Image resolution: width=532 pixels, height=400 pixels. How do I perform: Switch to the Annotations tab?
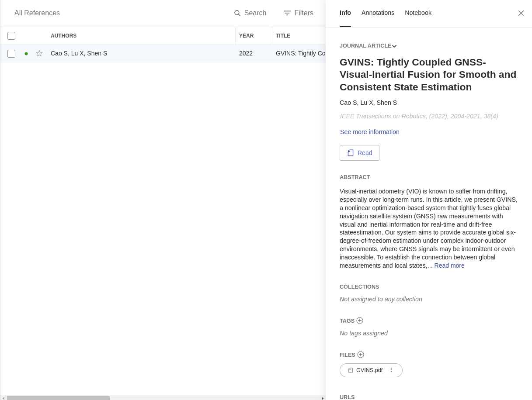(x=378, y=13)
